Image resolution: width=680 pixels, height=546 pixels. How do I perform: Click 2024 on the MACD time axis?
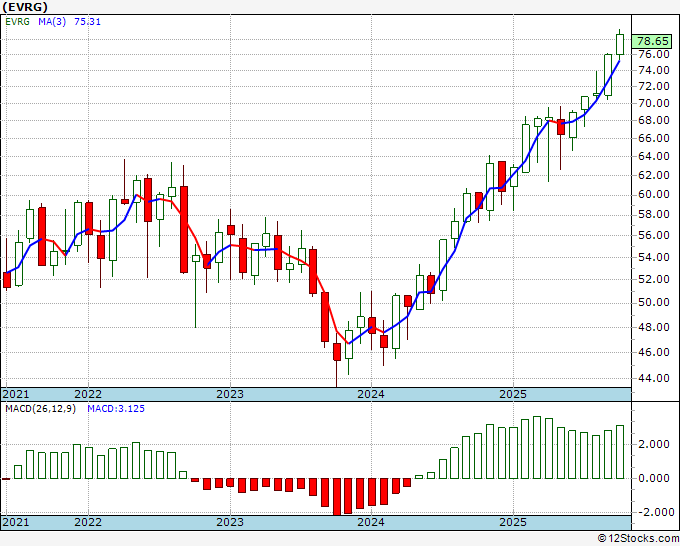pos(371,522)
